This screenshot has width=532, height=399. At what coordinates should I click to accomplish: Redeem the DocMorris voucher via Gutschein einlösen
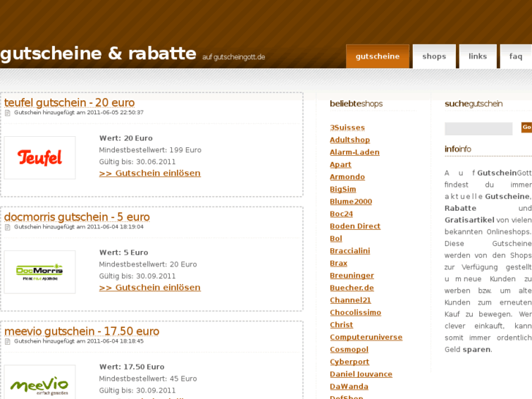point(150,288)
